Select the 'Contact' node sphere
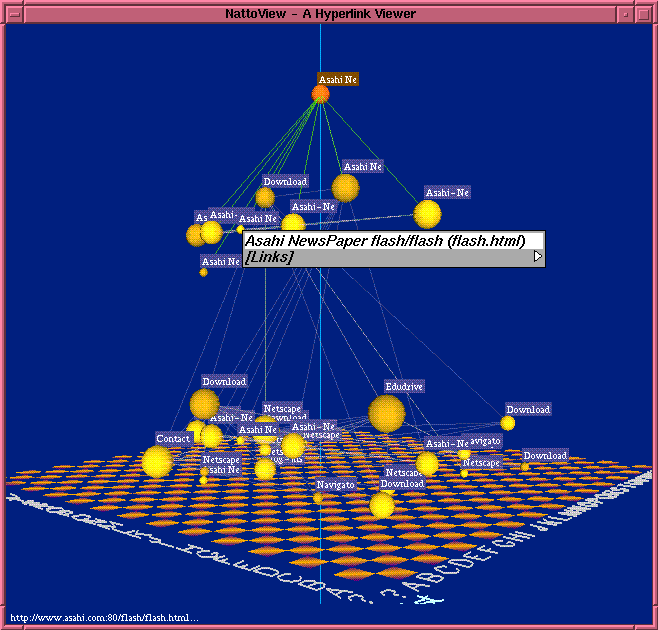The height and width of the screenshot is (630, 658). coord(157,462)
